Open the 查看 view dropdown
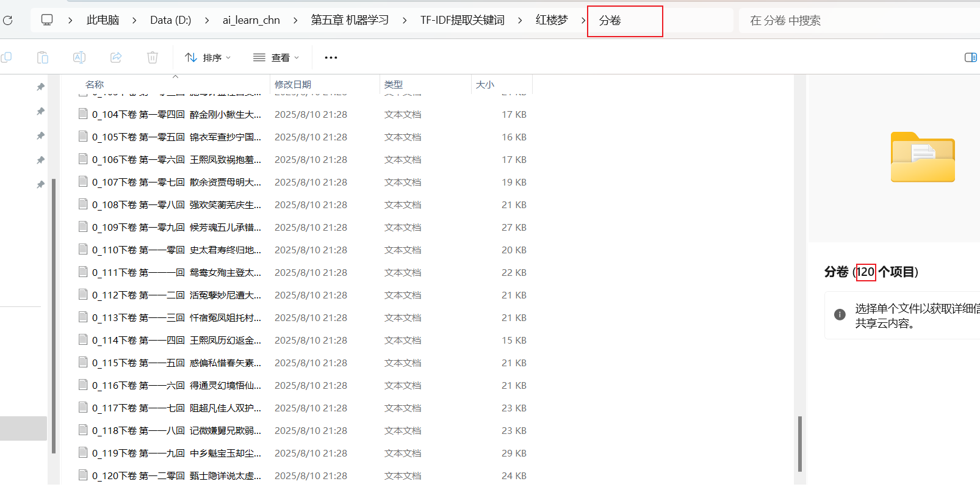 [276, 57]
